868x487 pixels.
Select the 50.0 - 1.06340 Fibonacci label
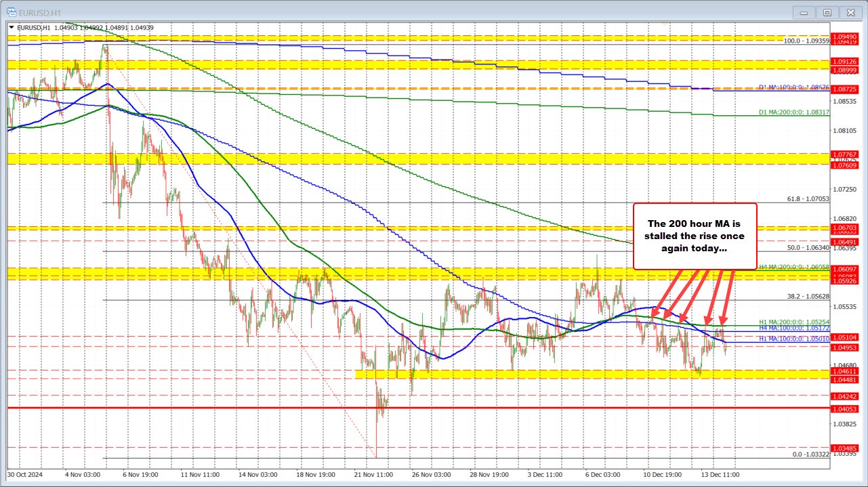(808, 247)
